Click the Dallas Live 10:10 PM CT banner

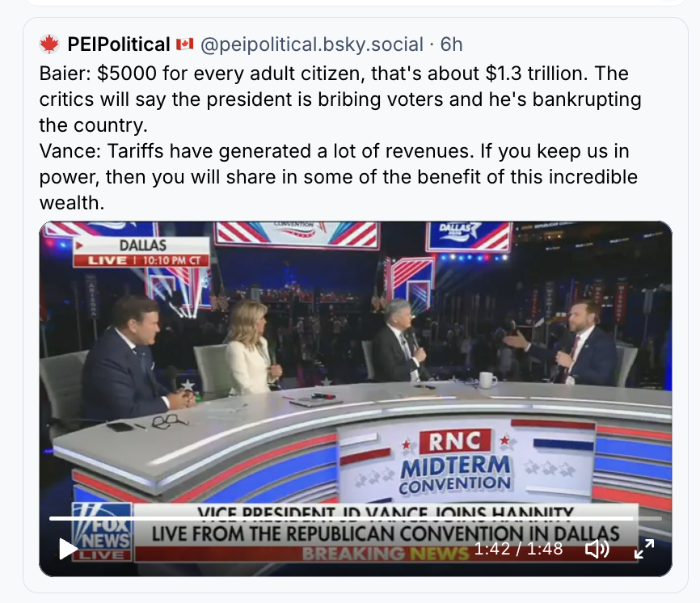tap(141, 252)
